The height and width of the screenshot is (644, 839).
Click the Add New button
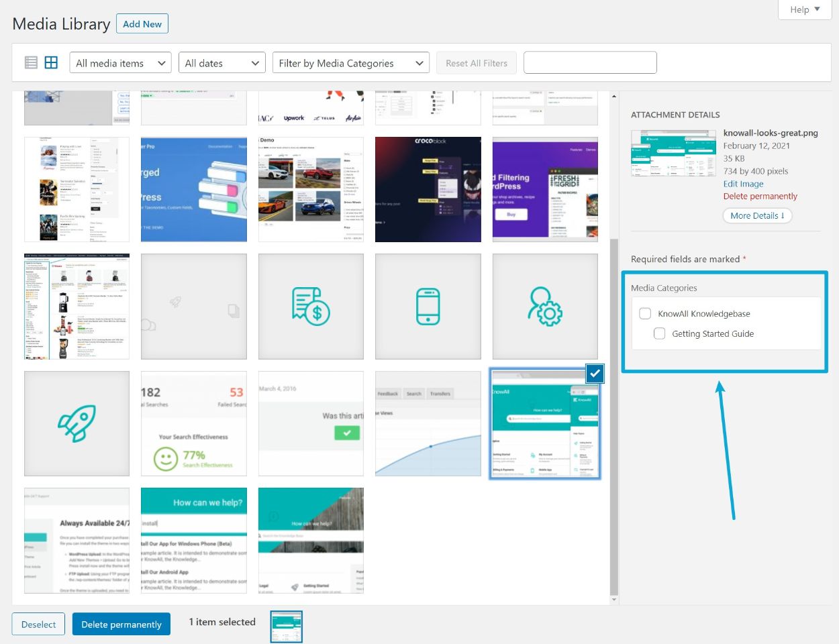pos(142,23)
